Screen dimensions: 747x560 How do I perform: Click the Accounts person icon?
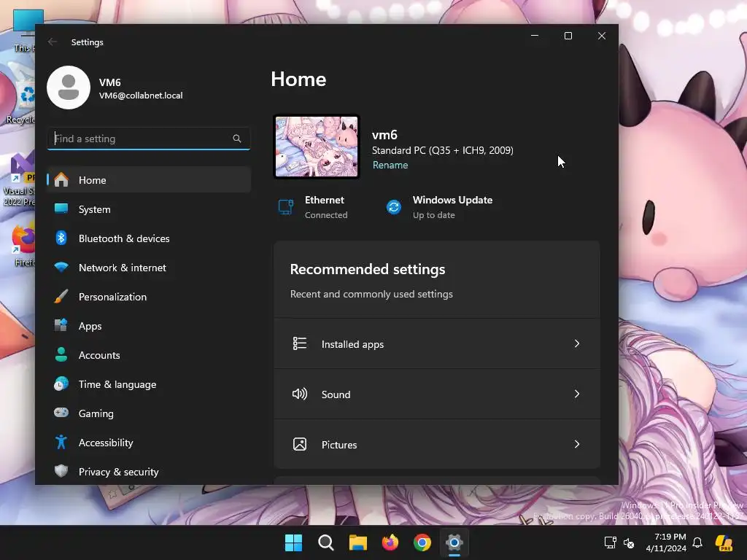point(61,355)
